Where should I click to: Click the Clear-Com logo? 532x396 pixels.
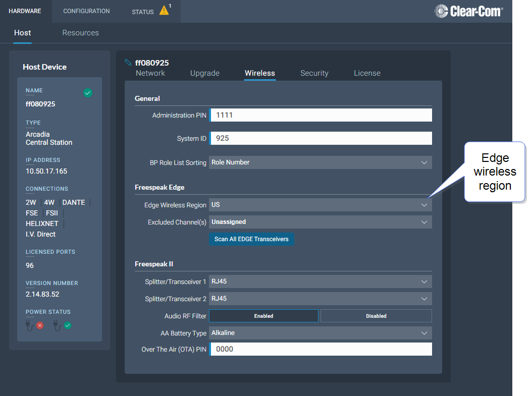tap(468, 11)
